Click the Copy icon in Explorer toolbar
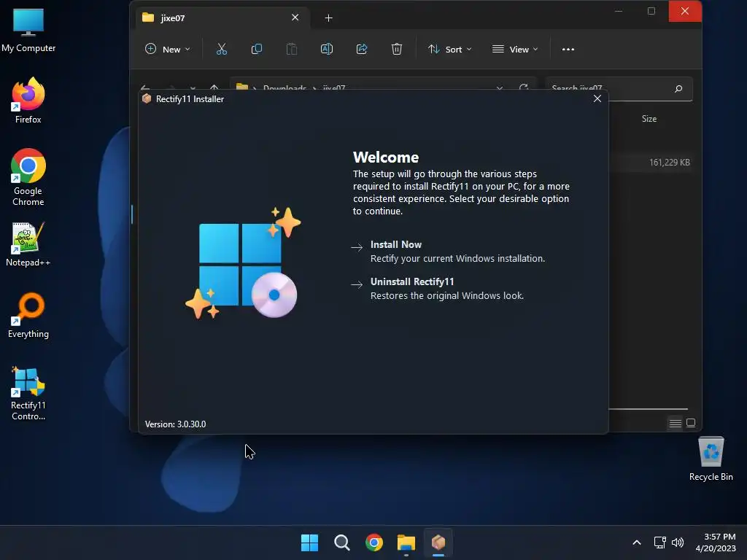 pos(256,49)
